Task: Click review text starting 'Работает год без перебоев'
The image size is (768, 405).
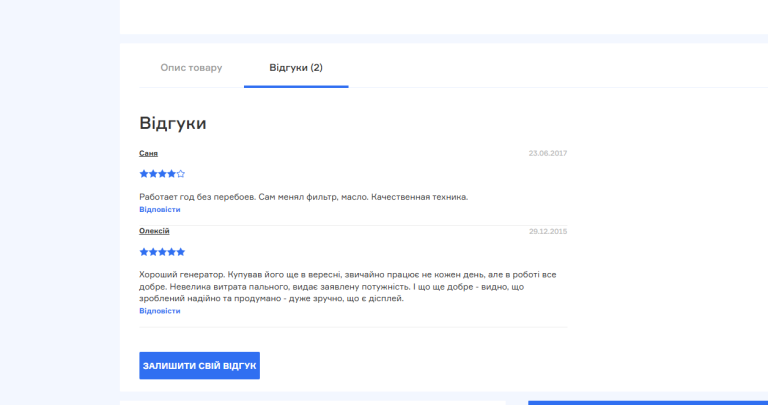Action: [304, 197]
